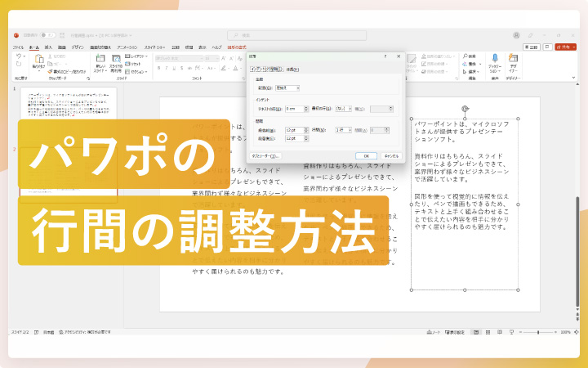
Task: Switch to Reading View icon
Action: tap(500, 332)
